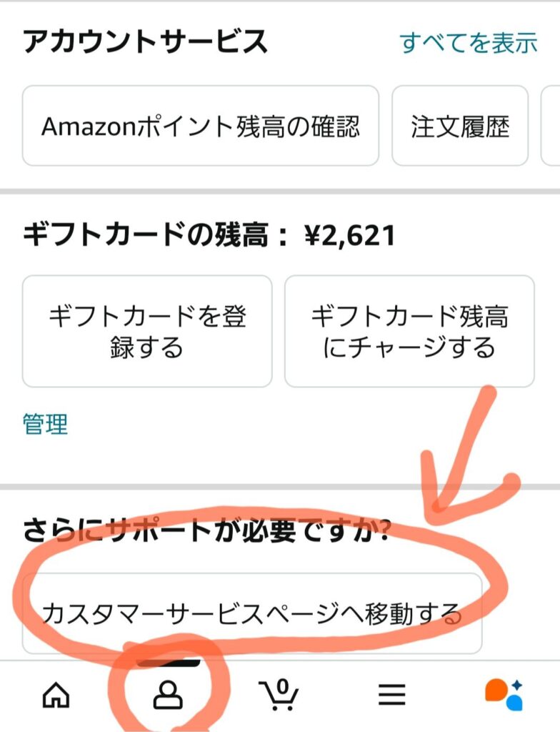The height and width of the screenshot is (732, 560).
Task: Tap the さらにサポートが必要ですか? heading
Action: [206, 531]
